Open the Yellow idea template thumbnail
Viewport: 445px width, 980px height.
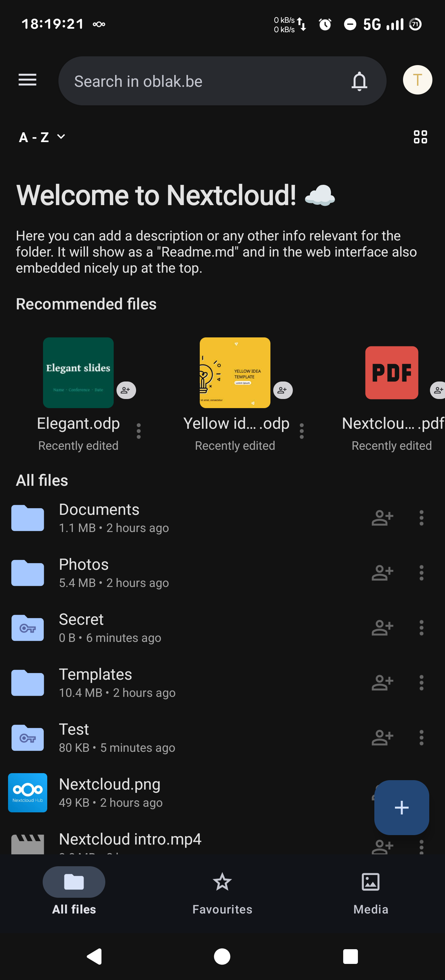point(235,372)
